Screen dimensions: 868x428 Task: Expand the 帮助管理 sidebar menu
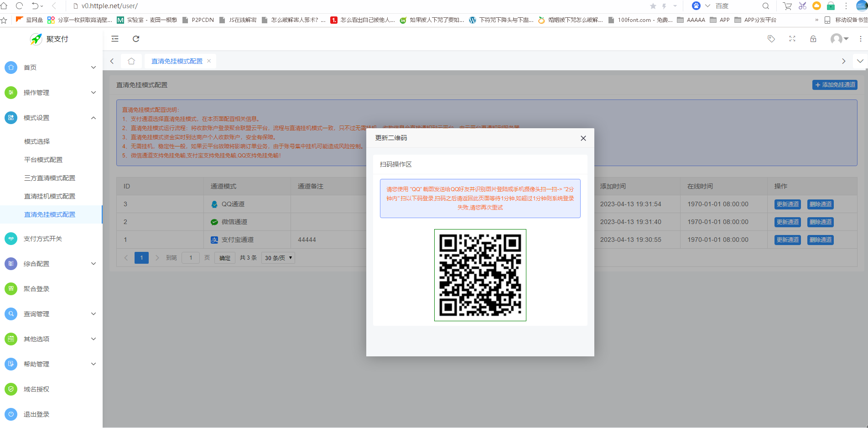51,364
